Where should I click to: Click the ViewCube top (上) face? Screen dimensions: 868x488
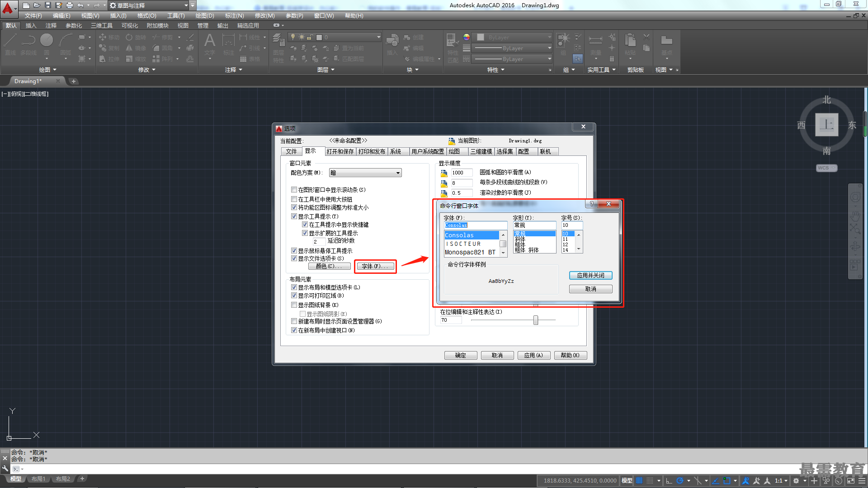826,124
